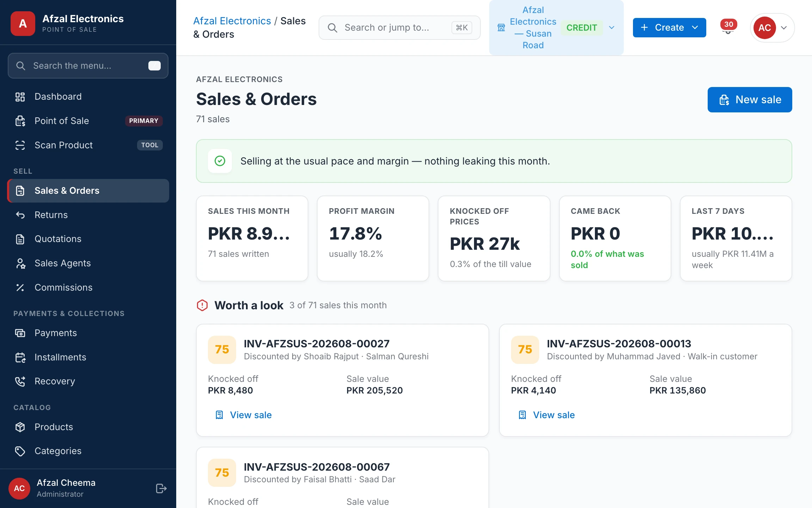This screenshot has height=508, width=812.
Task: Click '71 sales' count under heading
Action: [x=213, y=119]
